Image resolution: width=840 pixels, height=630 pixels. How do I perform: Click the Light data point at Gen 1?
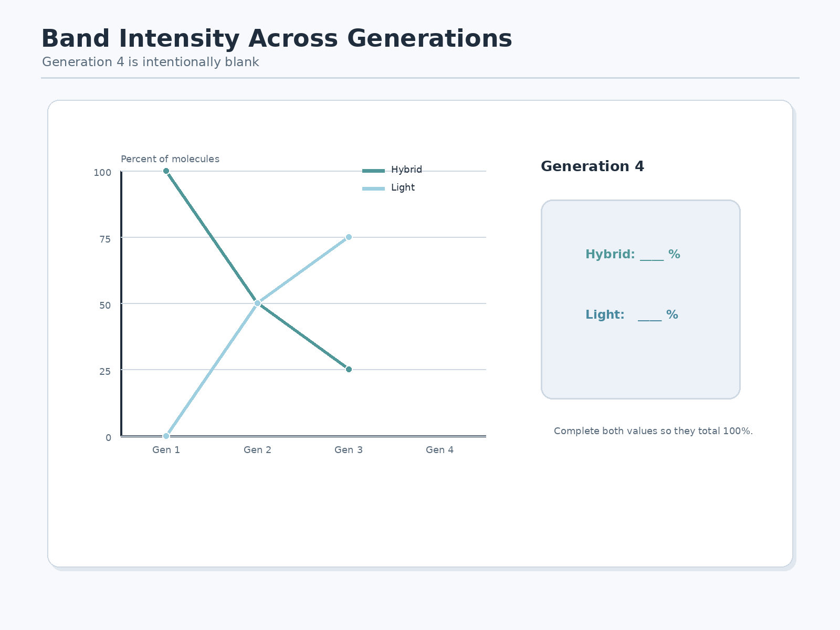point(166,436)
